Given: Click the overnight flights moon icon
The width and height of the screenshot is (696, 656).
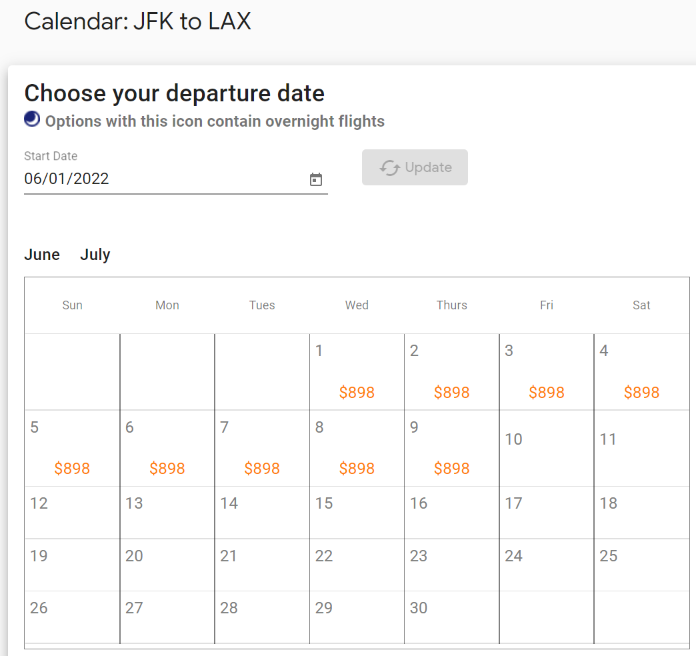Looking at the screenshot, I should [32, 119].
